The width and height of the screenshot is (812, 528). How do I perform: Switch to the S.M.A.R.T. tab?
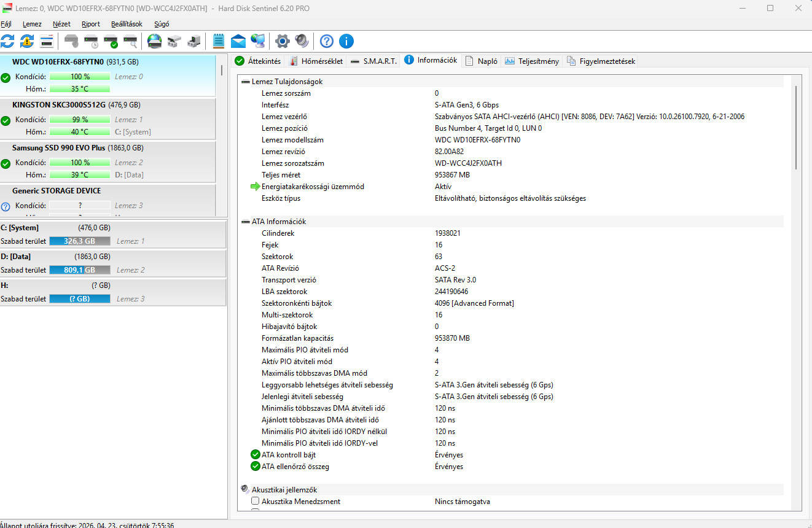(x=373, y=61)
